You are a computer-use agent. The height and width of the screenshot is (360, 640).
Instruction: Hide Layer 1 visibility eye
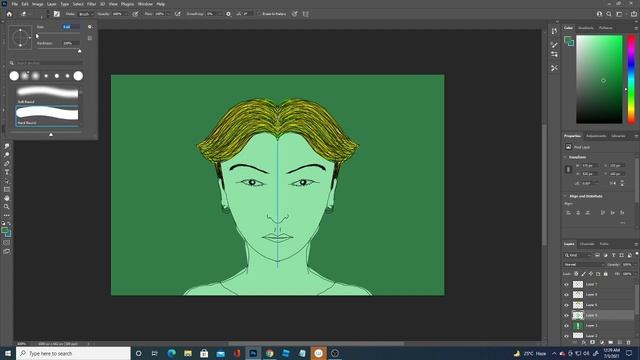pos(567,326)
